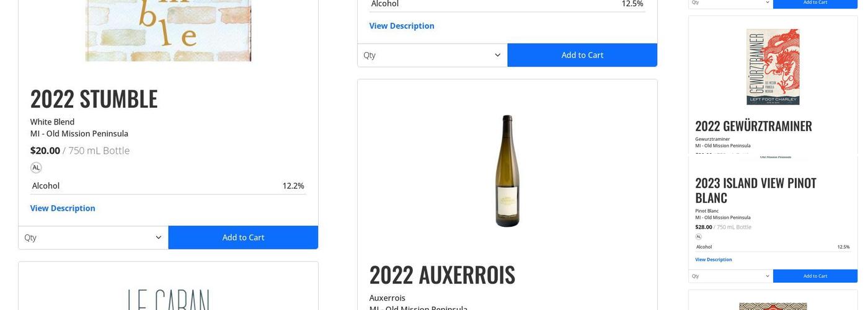
Task: Click the Stumble wine label image
Action: 168,30
